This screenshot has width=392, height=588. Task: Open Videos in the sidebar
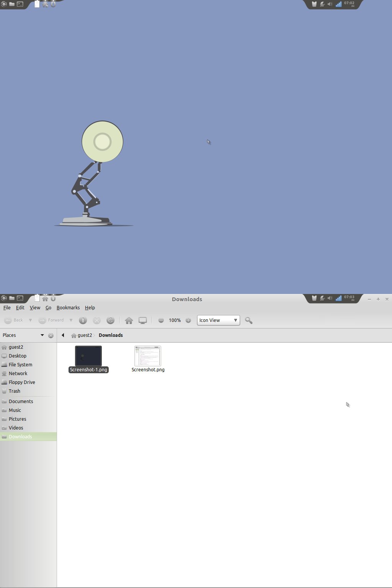tap(28, 428)
